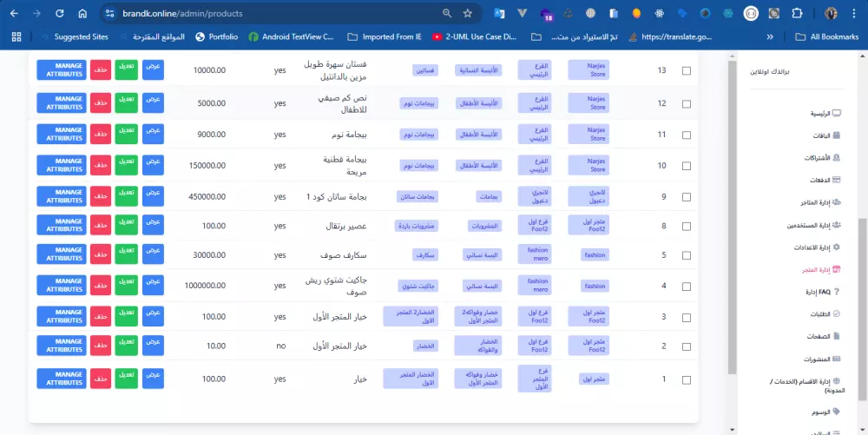Open the Android TextView bookmark
868x435 pixels.
(x=292, y=37)
